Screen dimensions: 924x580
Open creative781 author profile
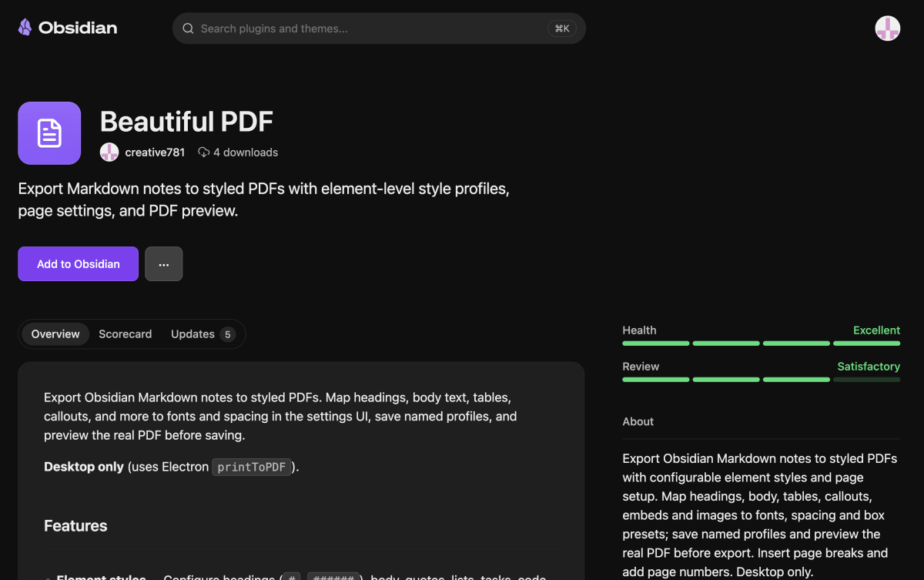tap(155, 153)
